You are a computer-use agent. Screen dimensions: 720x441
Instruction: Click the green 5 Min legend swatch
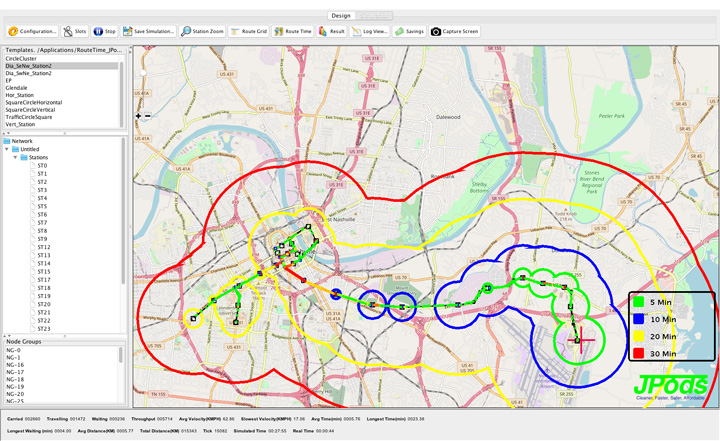coord(638,301)
